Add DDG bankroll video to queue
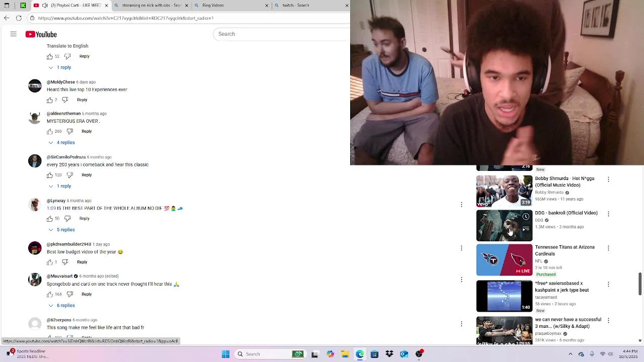 click(526, 229)
